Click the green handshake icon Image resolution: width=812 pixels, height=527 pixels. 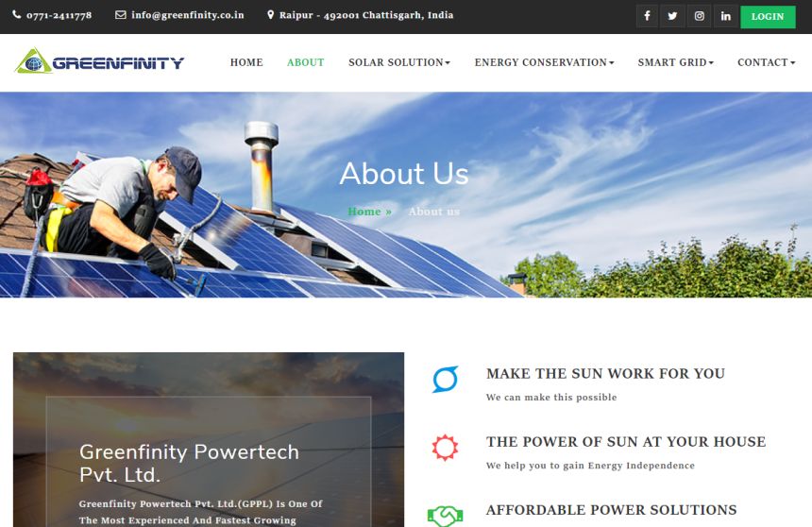pos(445,516)
